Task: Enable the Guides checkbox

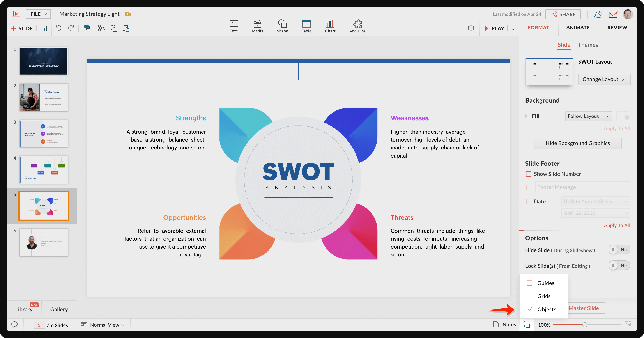Action: pyautogui.click(x=529, y=283)
